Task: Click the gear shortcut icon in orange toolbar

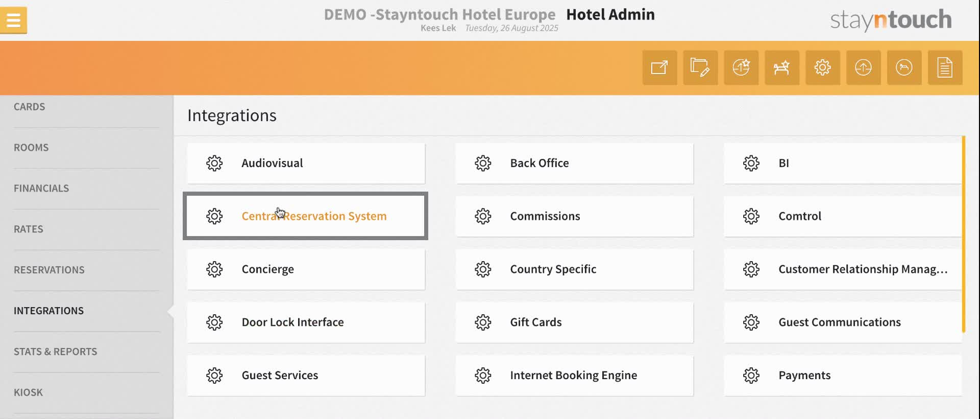Action: [x=823, y=67]
